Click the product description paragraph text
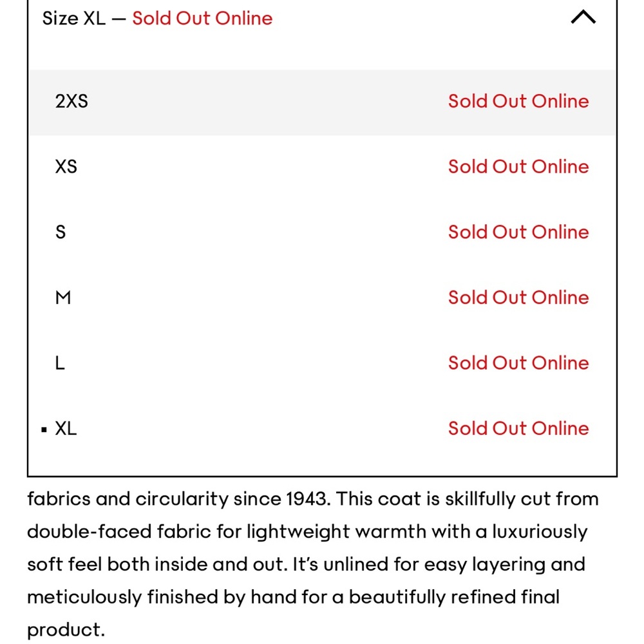This screenshot has height=644, width=644. pos(313,564)
